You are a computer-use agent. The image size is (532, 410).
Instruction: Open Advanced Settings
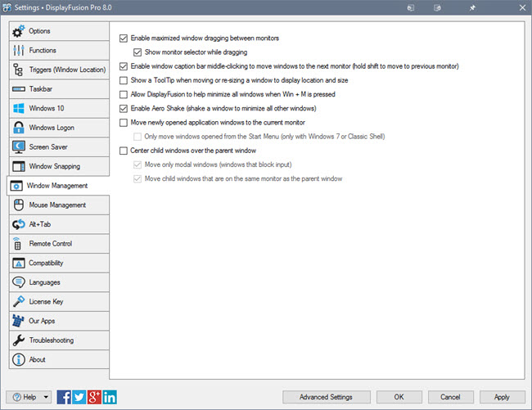(x=326, y=397)
